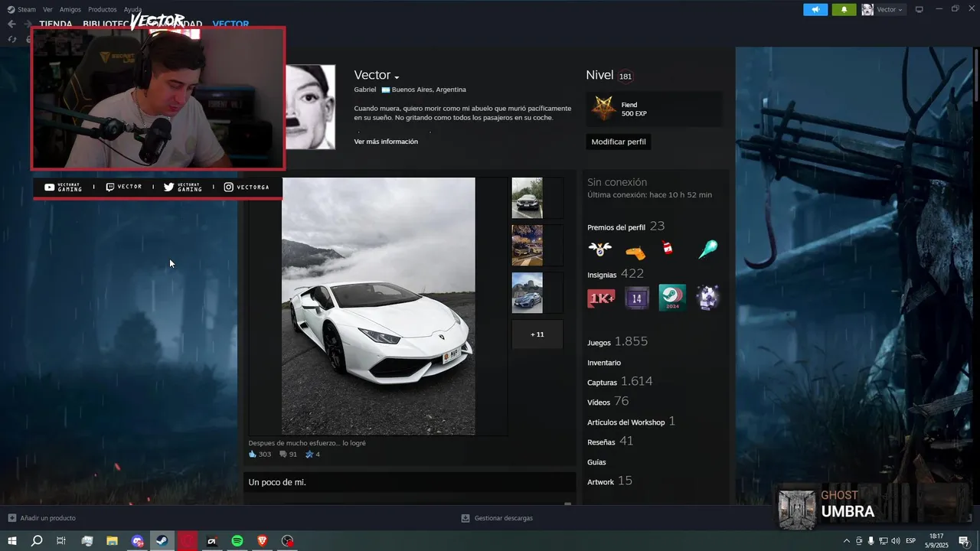Click the back navigation arrow
This screenshot has width=980, height=551.
11,24
